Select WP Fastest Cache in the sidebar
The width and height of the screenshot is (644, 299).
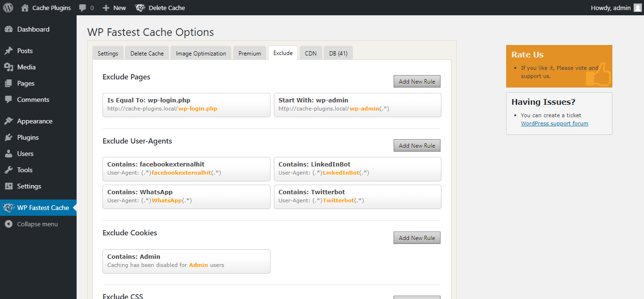(x=38, y=208)
